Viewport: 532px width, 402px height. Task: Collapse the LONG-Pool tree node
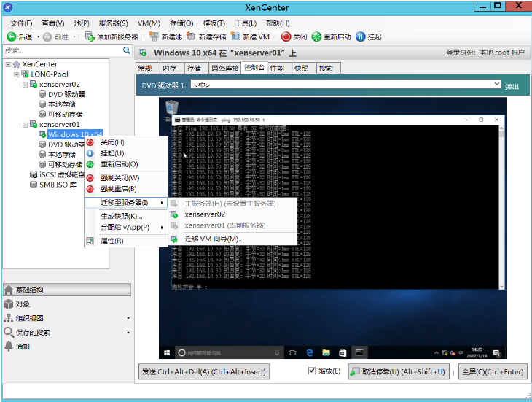[x=16, y=74]
